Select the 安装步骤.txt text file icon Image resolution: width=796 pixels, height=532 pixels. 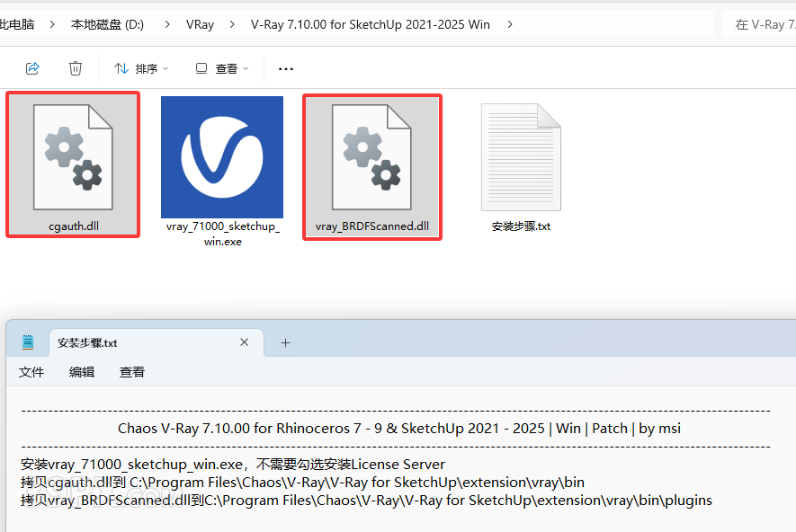(521, 157)
